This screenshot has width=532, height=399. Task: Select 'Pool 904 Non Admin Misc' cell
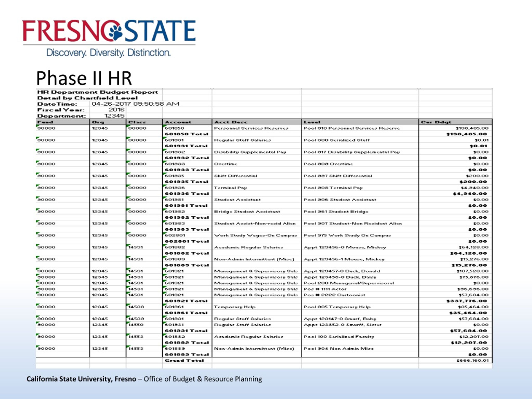click(x=360, y=349)
